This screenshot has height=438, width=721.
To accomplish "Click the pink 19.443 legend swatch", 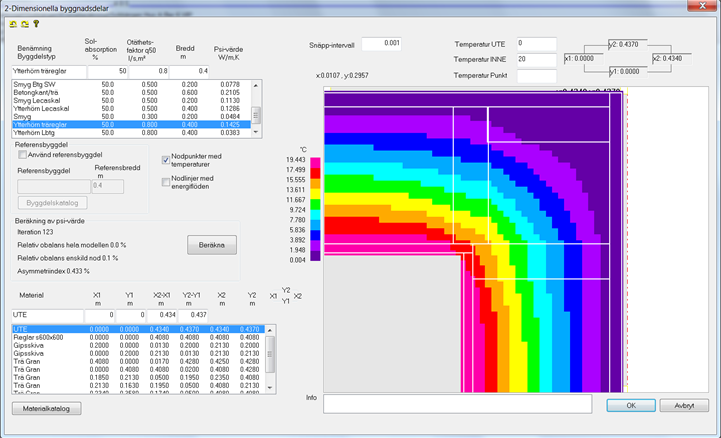I will click(x=315, y=163).
